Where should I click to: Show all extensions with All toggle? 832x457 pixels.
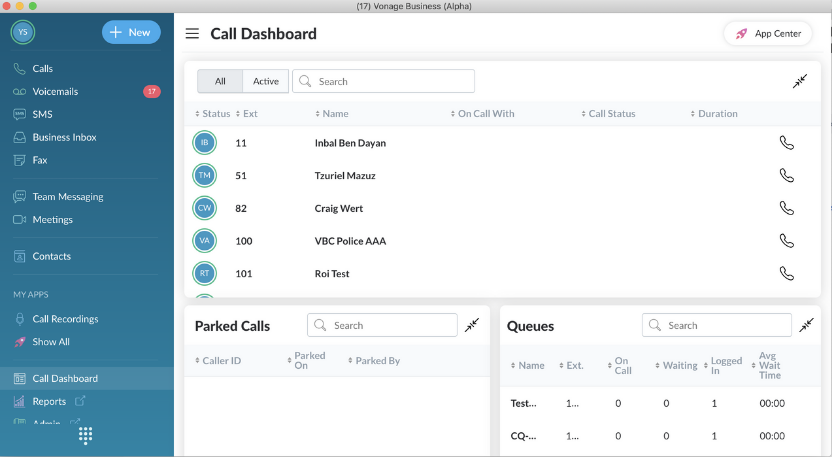pos(220,81)
